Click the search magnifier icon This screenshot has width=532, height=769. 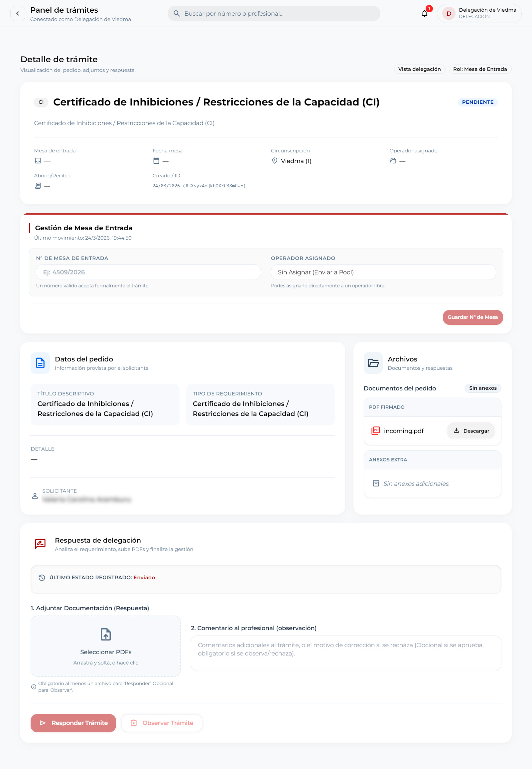[177, 14]
